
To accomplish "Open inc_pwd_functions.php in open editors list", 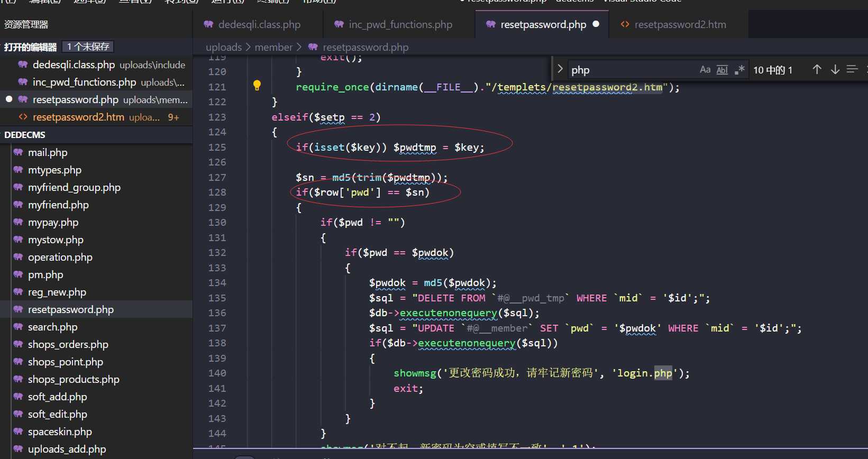I will [96, 82].
